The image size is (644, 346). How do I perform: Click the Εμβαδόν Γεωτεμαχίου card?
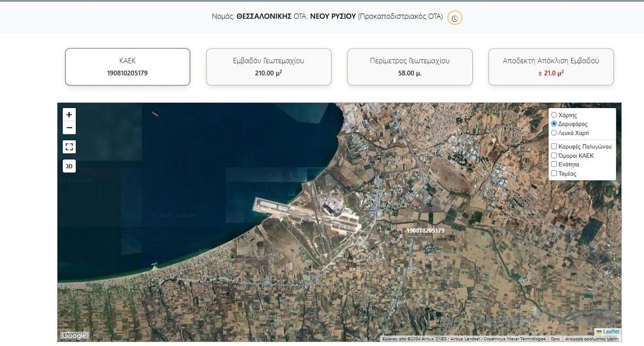click(x=268, y=67)
